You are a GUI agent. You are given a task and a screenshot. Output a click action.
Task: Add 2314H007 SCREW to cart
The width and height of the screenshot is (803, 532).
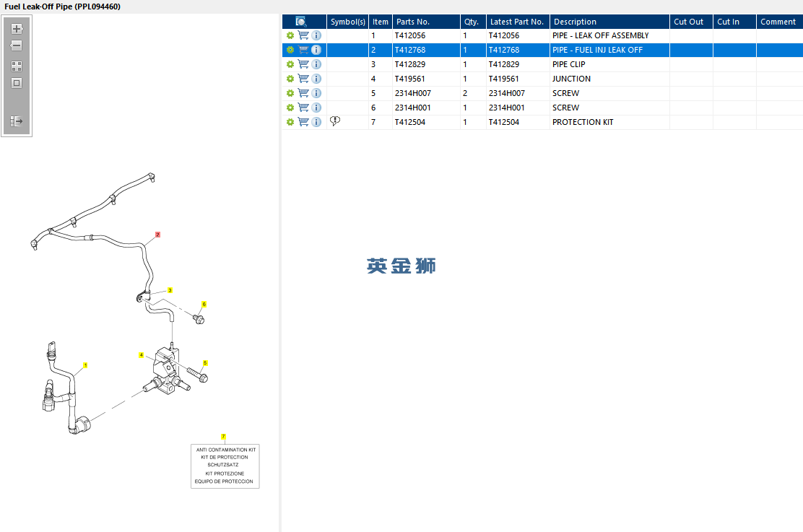click(x=303, y=92)
